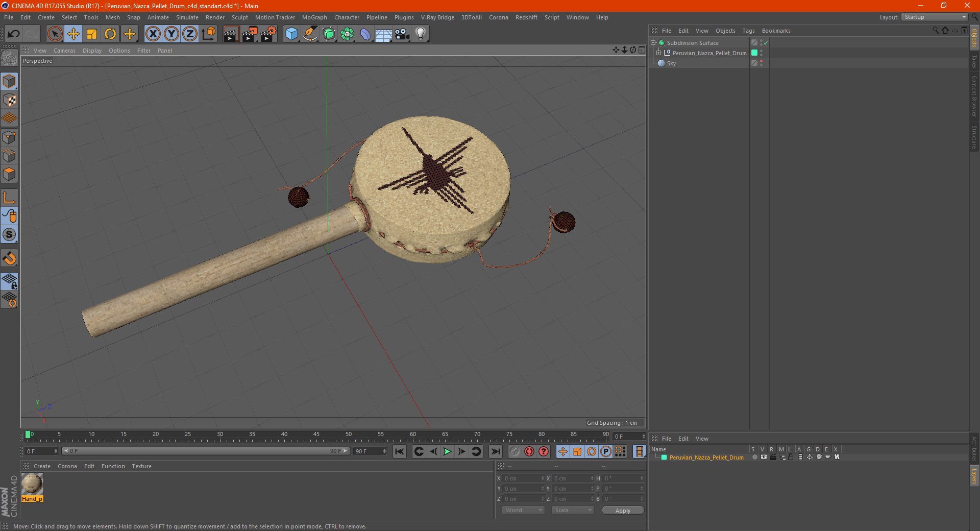Open the spline Pen tool
The image size is (980, 531).
coord(310,34)
